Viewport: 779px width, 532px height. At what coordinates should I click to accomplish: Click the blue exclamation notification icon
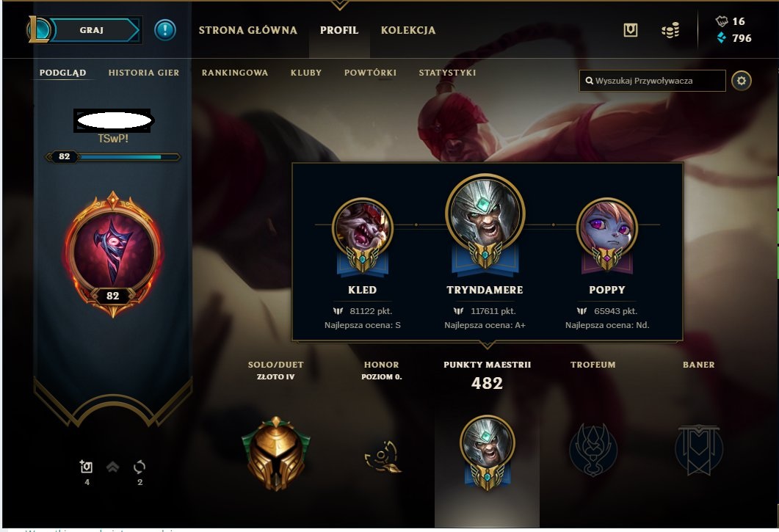165,30
